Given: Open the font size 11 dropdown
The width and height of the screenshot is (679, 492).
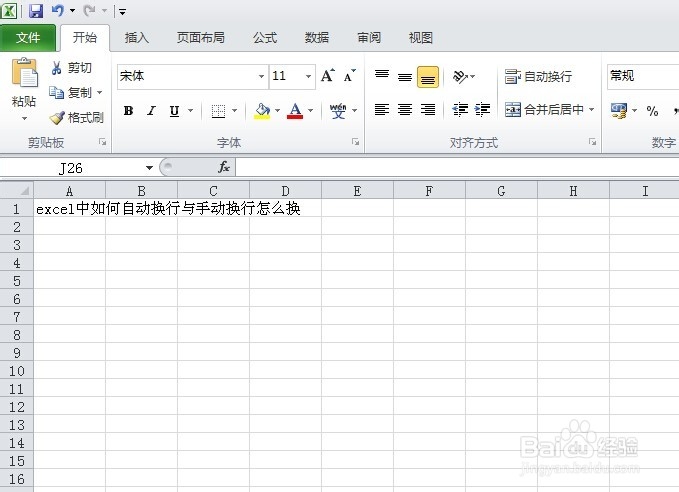Looking at the screenshot, I should [x=308, y=76].
